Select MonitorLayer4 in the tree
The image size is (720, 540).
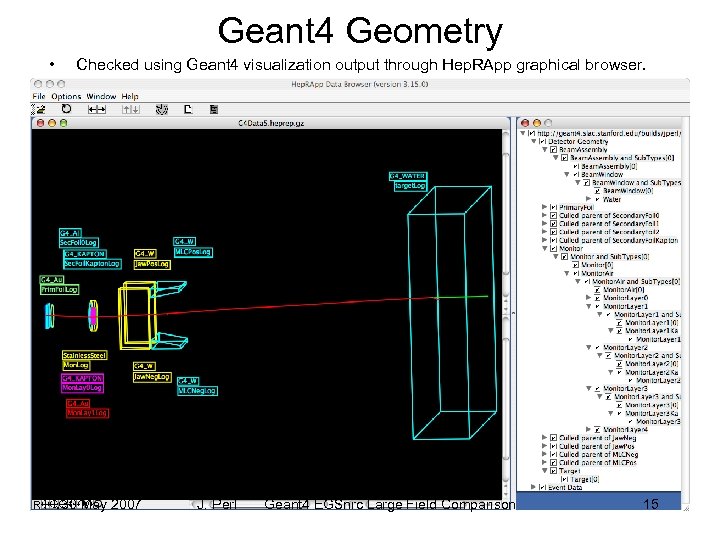pos(627,429)
